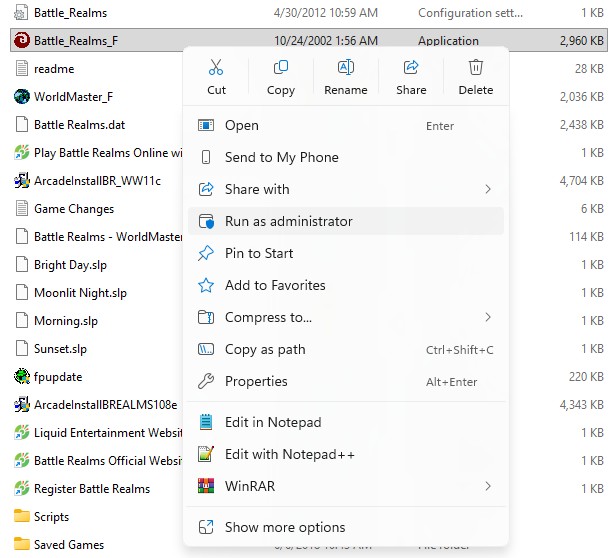The height and width of the screenshot is (558, 616).
Task: Click the Game Changes document icon
Action: (22, 208)
